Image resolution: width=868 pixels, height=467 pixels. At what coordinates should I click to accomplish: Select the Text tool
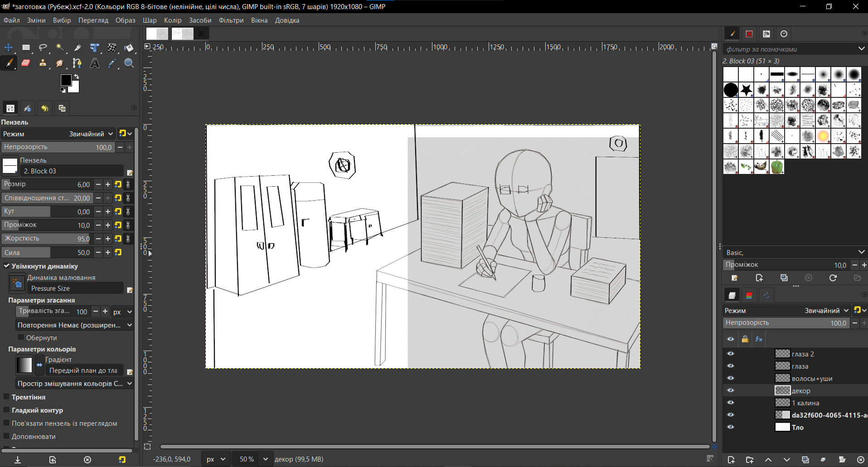tap(95, 63)
